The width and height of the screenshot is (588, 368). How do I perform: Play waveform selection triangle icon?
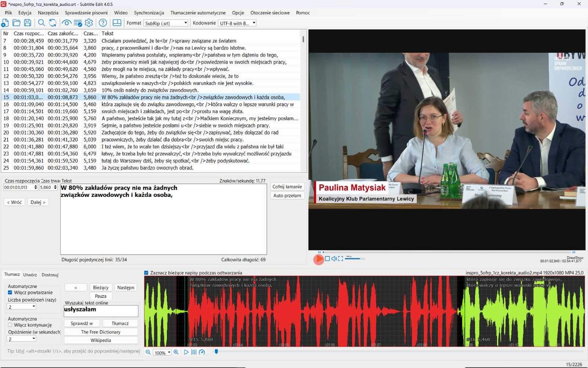(x=186, y=352)
